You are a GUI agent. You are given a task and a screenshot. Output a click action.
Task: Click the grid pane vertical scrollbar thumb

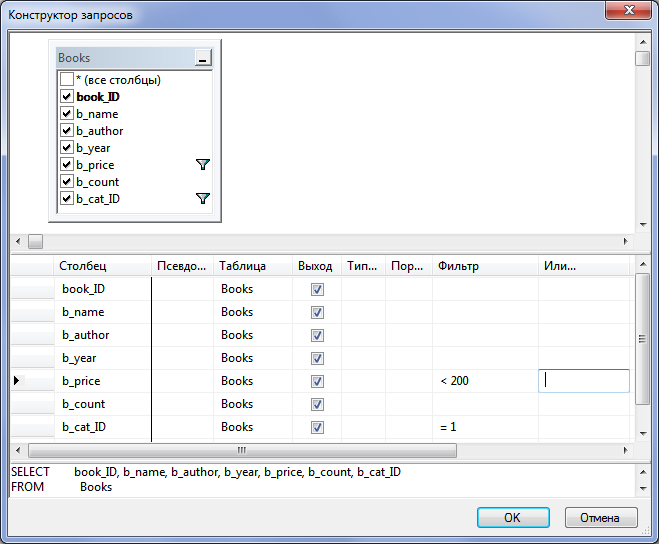tap(643, 339)
